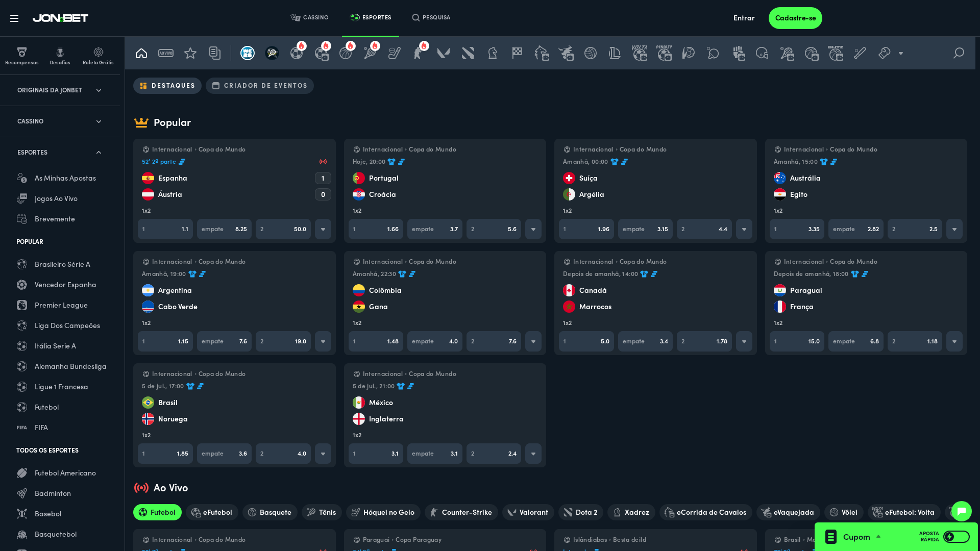The image size is (980, 551).
Task: Select the Dota 2 logo icon
Action: [x=468, y=53]
